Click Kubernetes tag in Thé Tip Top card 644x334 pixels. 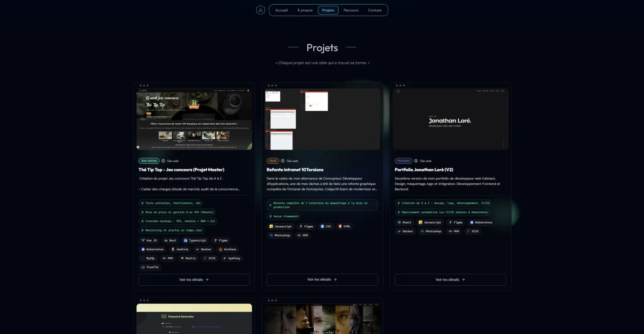[152, 249]
